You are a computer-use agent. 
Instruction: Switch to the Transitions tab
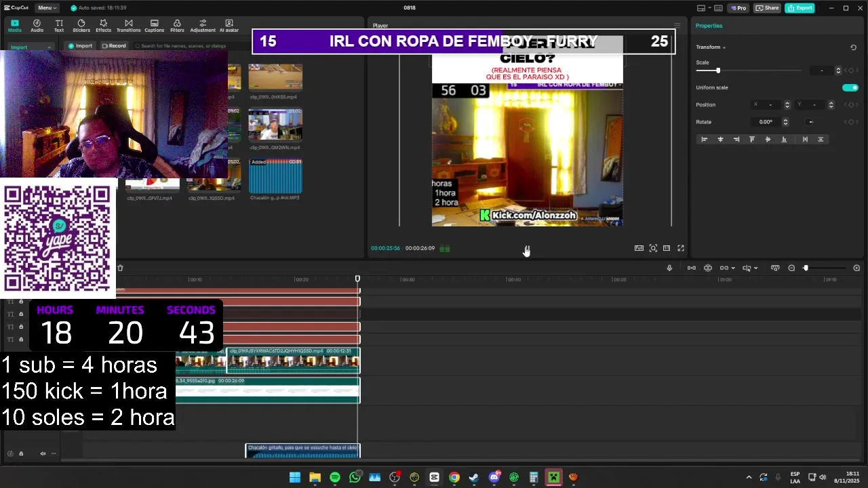tap(128, 26)
